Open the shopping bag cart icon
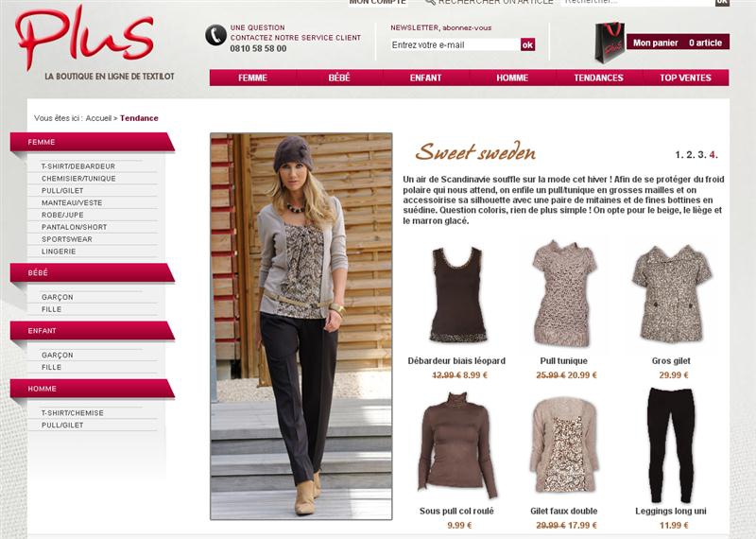 610,43
